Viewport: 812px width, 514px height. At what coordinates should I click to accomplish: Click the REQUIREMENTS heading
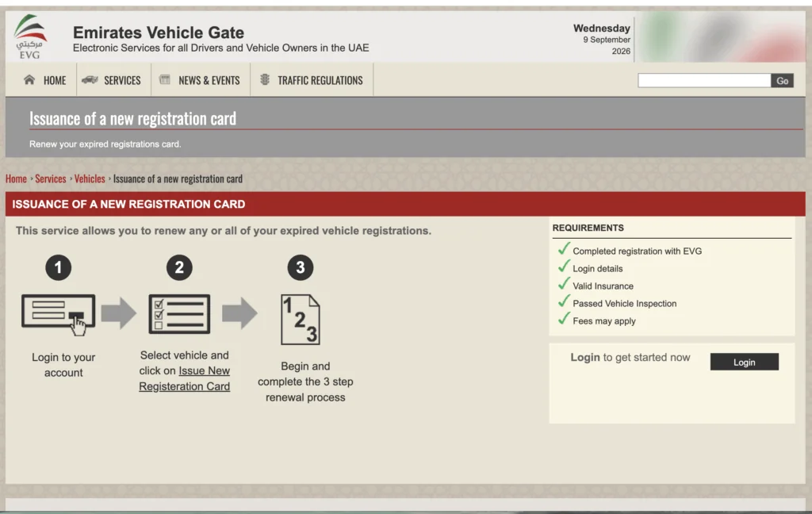click(588, 228)
